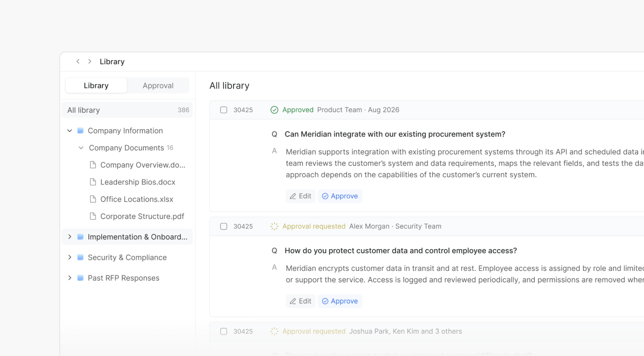Click the question about protecting customer data
644x356 pixels.
click(x=401, y=251)
